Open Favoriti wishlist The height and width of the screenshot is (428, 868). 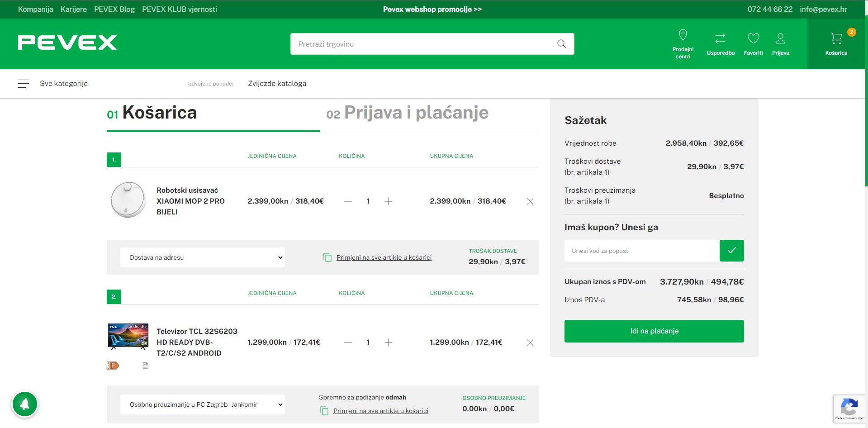point(753,44)
